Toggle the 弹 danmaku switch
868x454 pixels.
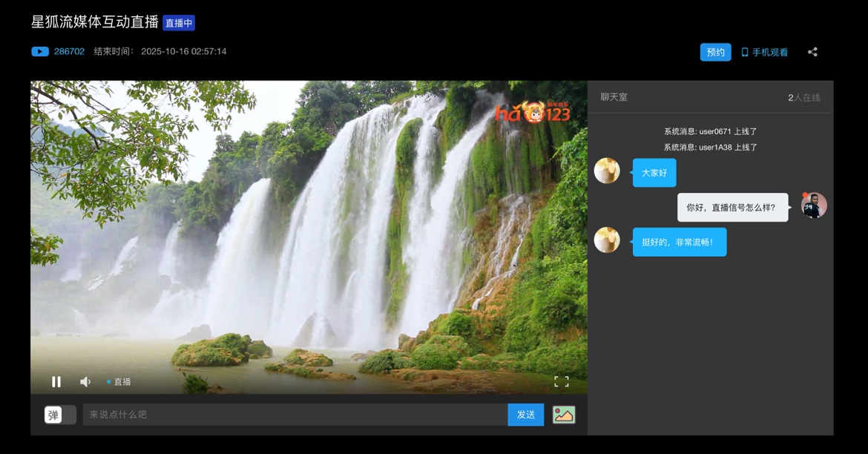click(60, 415)
